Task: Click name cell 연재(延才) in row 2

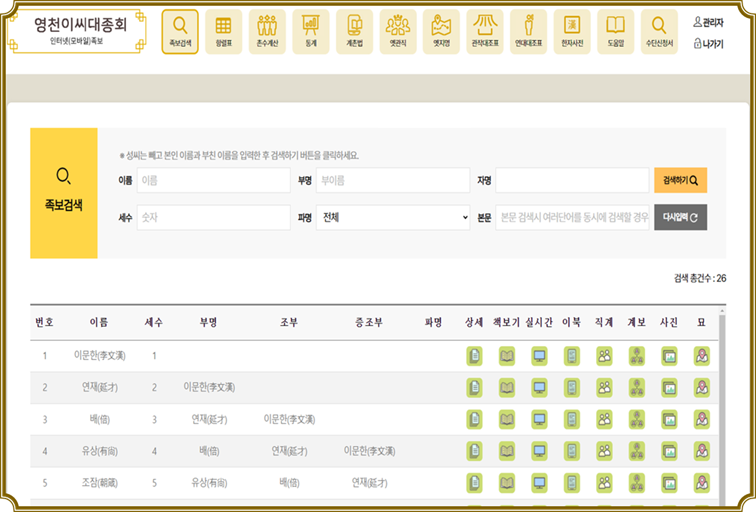Action: 99,387
